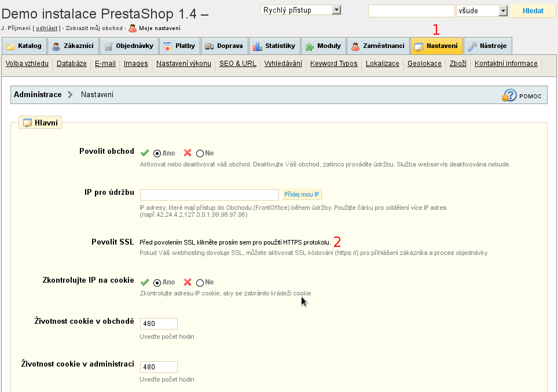Image resolution: width=558 pixels, height=392 pixels.
Task: Click the Doprava truck icon
Action: coord(210,46)
